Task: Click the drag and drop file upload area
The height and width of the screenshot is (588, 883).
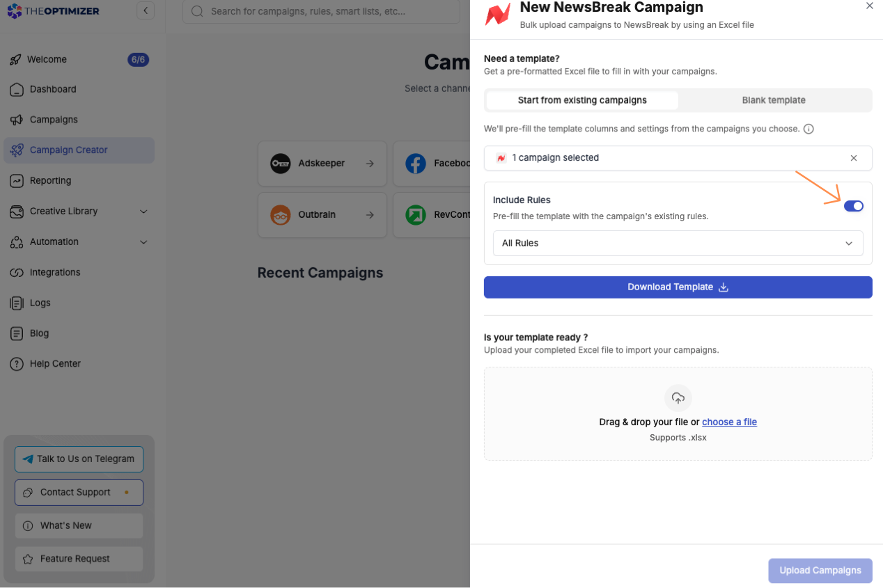Action: pos(678,414)
